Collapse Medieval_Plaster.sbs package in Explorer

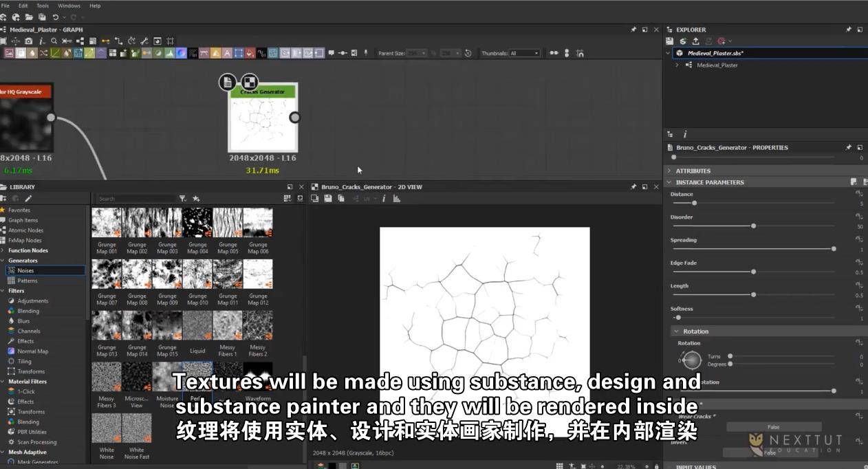click(x=669, y=53)
